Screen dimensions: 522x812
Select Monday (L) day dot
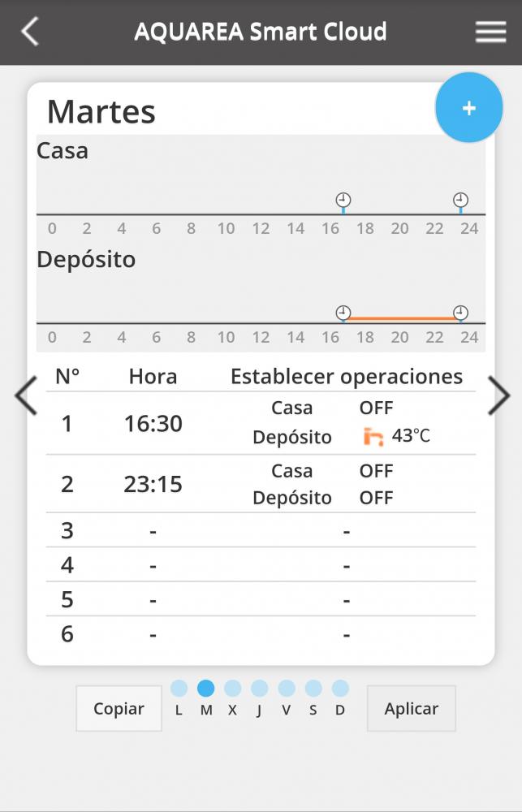(179, 689)
